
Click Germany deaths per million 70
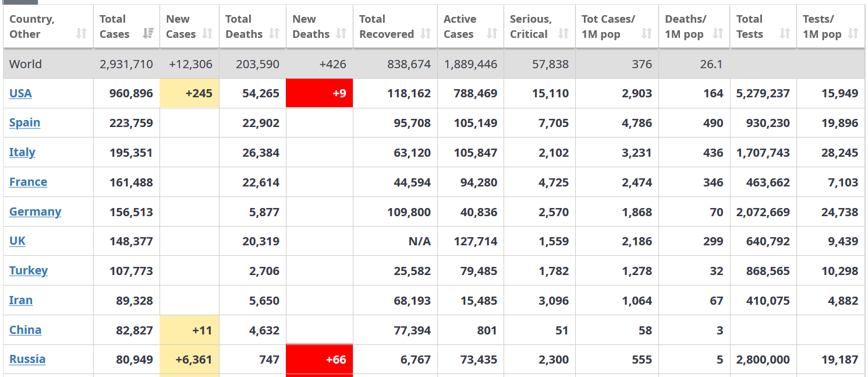point(717,212)
